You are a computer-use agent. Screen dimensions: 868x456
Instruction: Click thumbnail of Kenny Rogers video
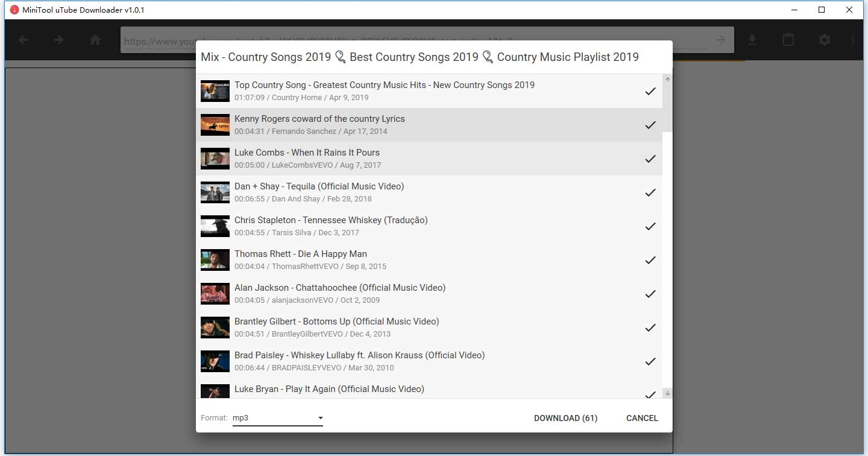point(215,125)
